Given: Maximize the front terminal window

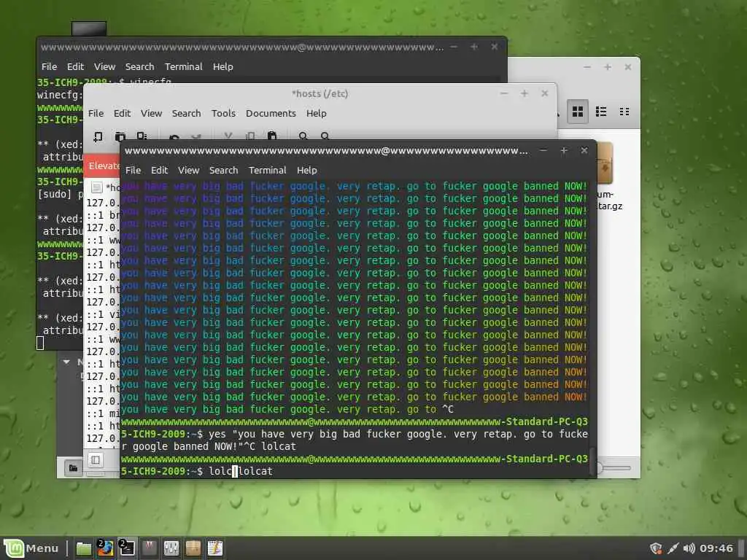Looking at the screenshot, I should [564, 150].
